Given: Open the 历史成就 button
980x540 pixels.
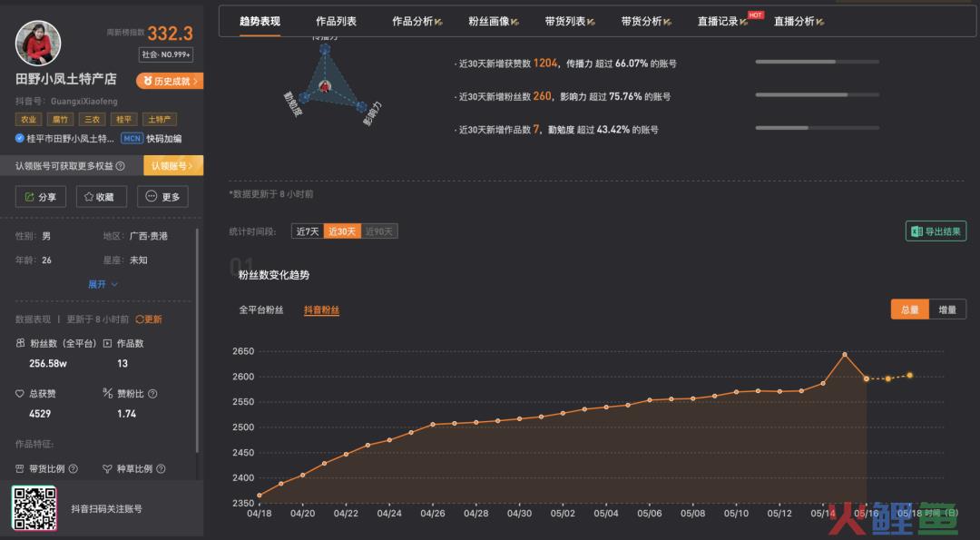Looking at the screenshot, I should pos(170,82).
